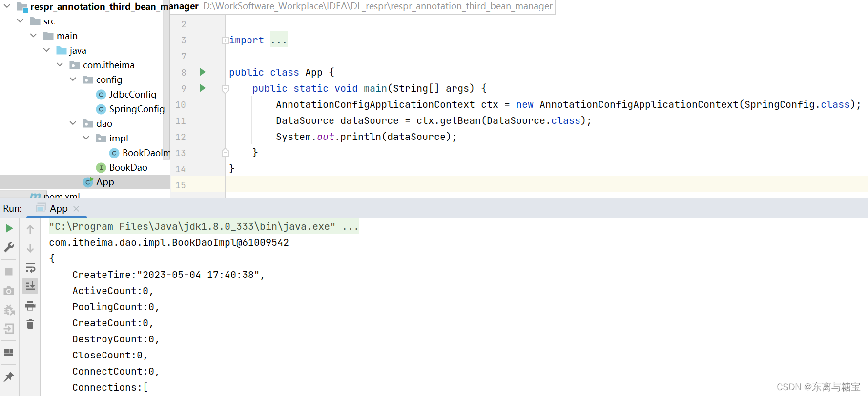Collapse the main folder
Screen dimensions: 868x396
33,36
